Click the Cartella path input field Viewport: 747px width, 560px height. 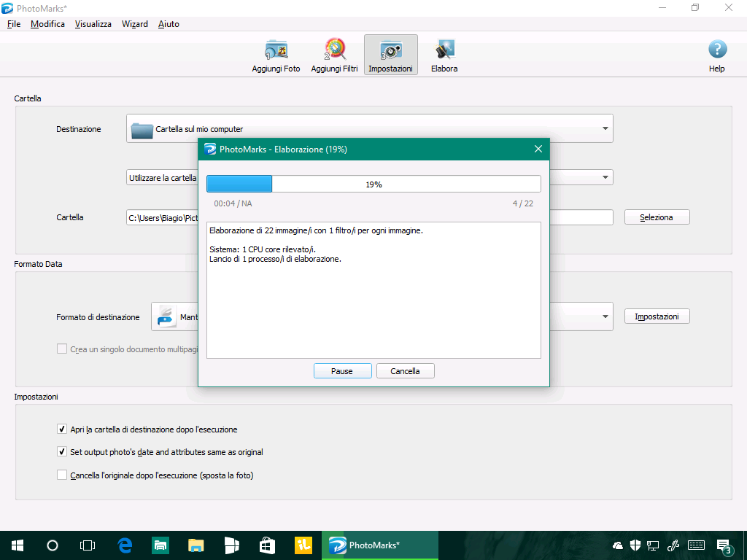pos(369,217)
